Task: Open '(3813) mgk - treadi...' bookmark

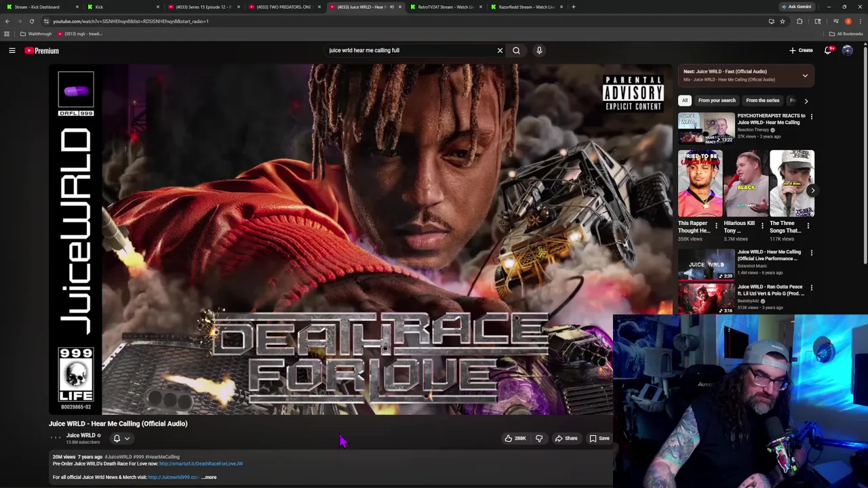Action: pyautogui.click(x=80, y=34)
